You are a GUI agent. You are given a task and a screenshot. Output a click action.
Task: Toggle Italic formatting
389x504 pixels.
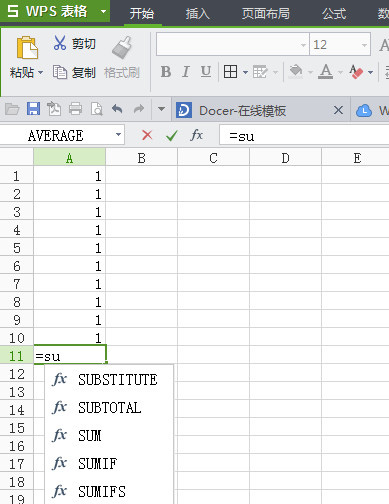pyautogui.click(x=186, y=72)
